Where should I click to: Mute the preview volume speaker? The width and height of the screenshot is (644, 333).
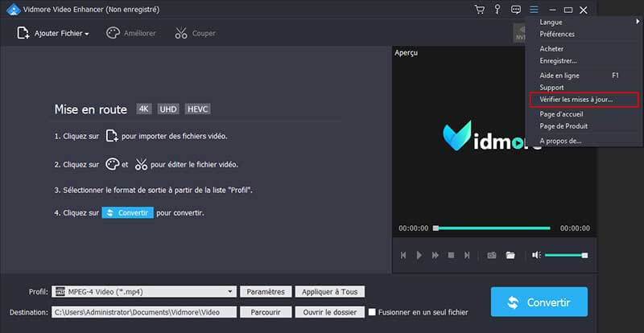click(536, 255)
